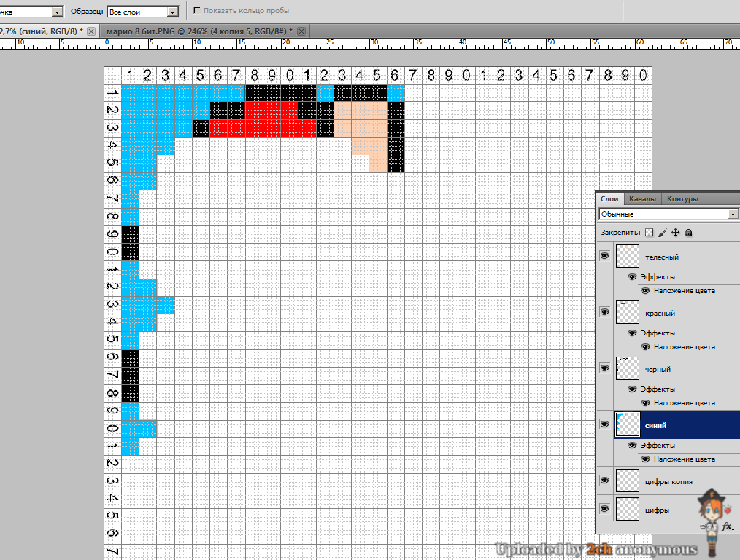
Task: Close the 'синий, RGB/8' document tab
Action: pyautogui.click(x=91, y=31)
